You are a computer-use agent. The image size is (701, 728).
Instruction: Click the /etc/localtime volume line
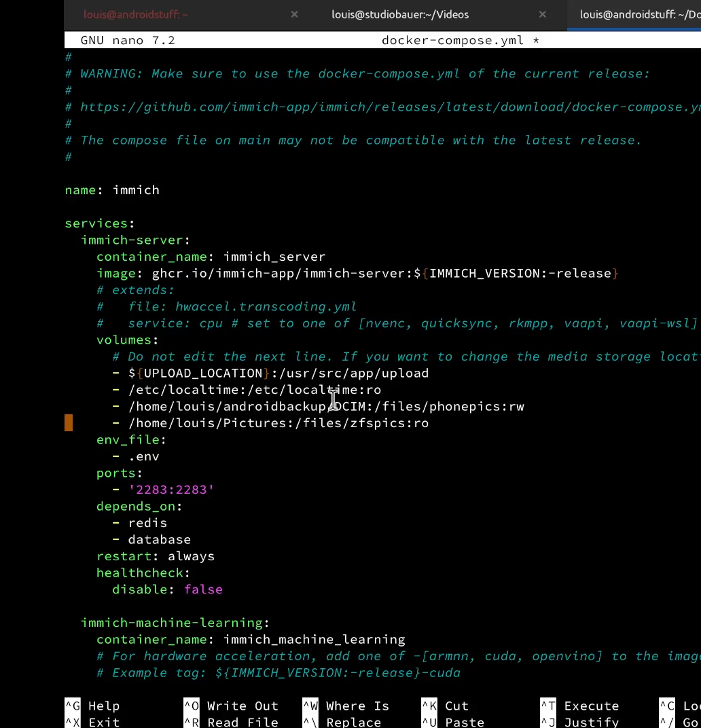click(247, 390)
